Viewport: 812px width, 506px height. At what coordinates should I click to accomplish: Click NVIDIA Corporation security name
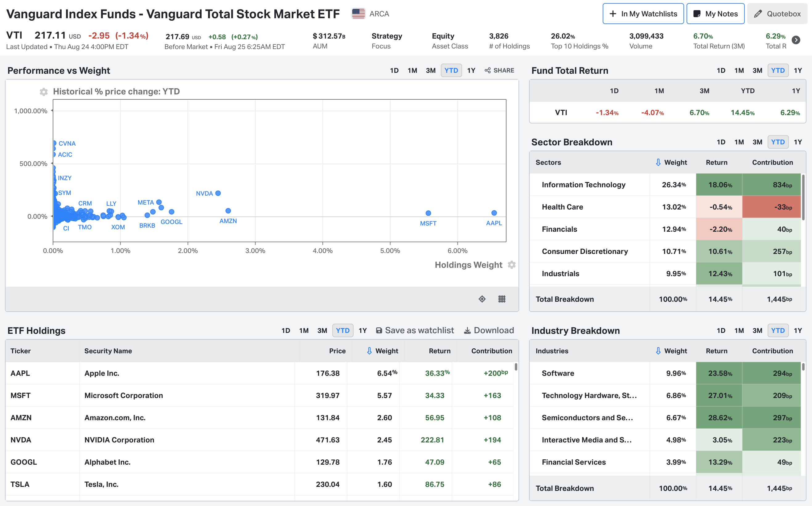click(x=119, y=440)
